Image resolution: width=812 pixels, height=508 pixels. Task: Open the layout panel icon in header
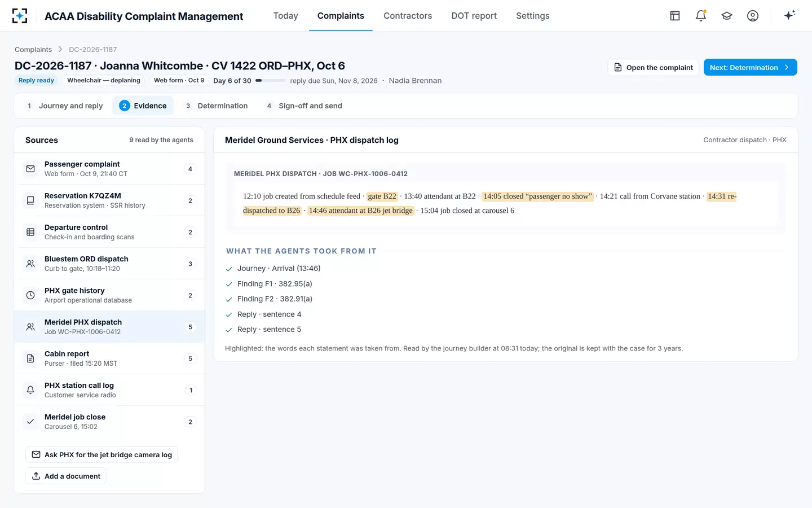click(675, 16)
